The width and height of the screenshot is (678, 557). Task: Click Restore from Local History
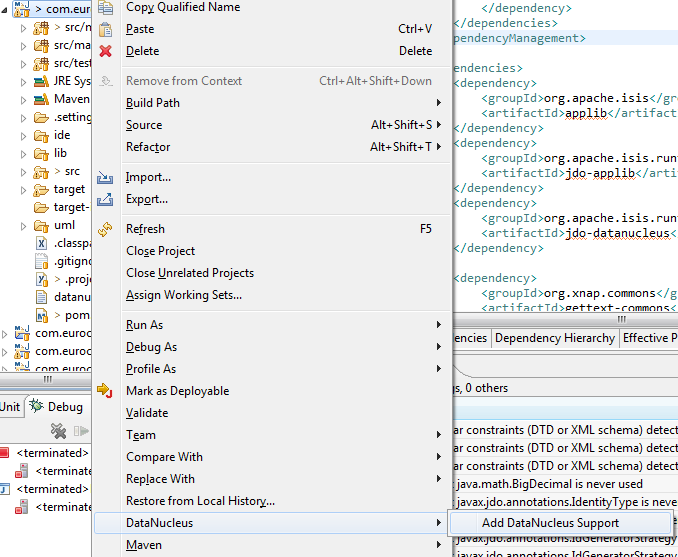tap(200, 501)
